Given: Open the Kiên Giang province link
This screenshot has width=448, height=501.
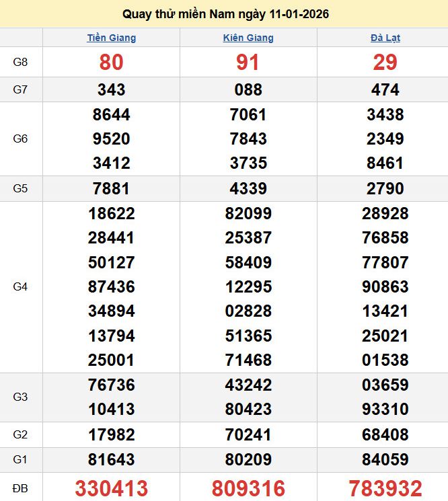Looking at the screenshot, I should (x=248, y=38).
